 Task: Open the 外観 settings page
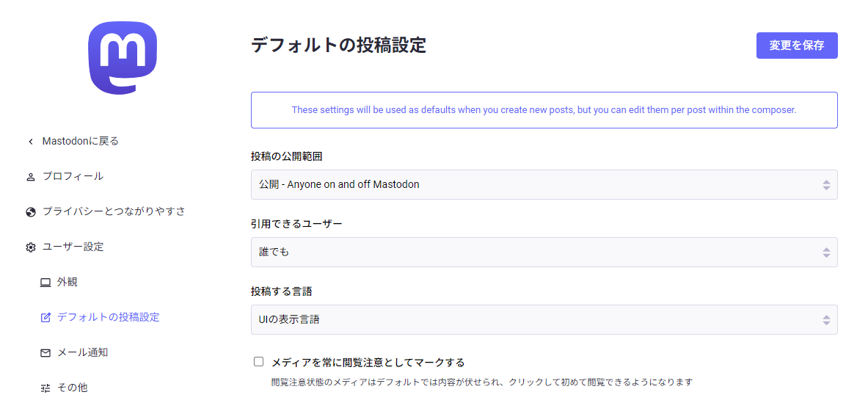pos(67,282)
